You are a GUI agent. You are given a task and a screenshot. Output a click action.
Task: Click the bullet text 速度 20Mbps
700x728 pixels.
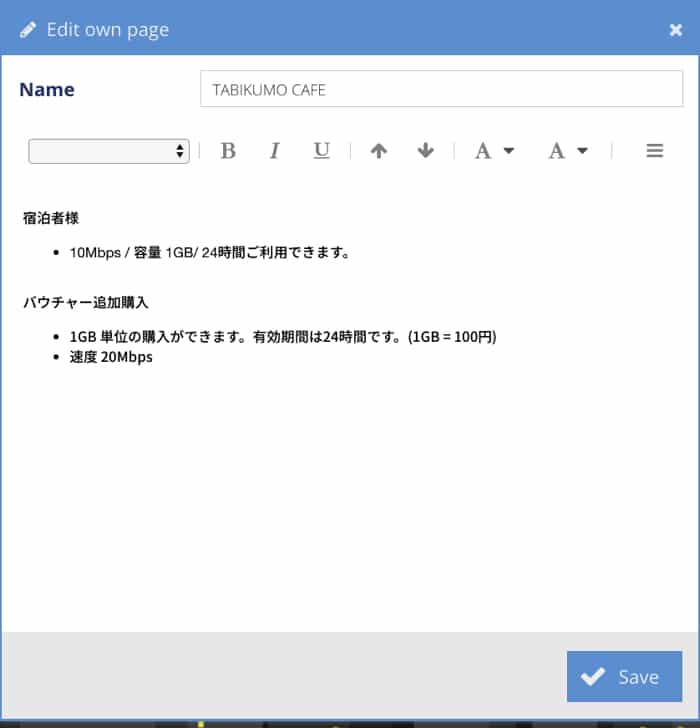pyautogui.click(x=111, y=357)
